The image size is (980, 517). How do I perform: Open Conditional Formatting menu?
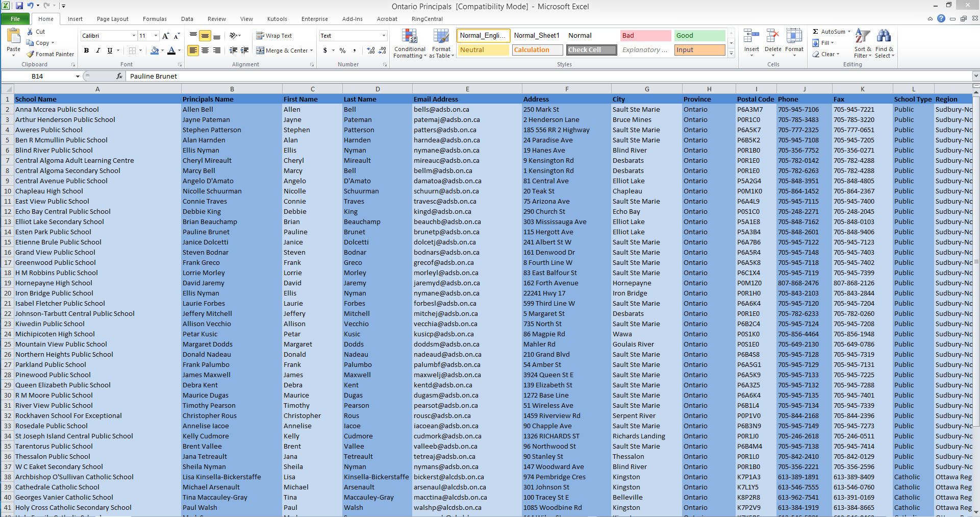coord(410,43)
